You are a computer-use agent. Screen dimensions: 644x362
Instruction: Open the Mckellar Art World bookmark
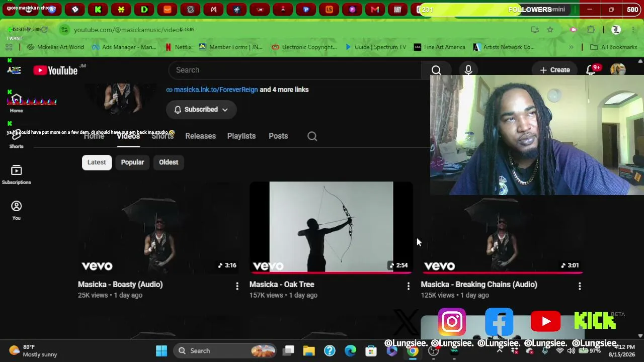(56, 47)
